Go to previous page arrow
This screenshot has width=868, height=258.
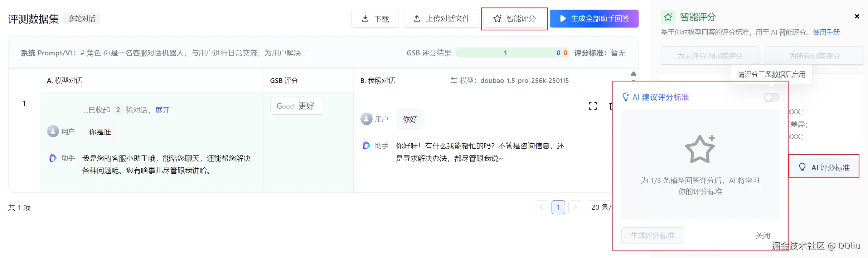(x=542, y=207)
